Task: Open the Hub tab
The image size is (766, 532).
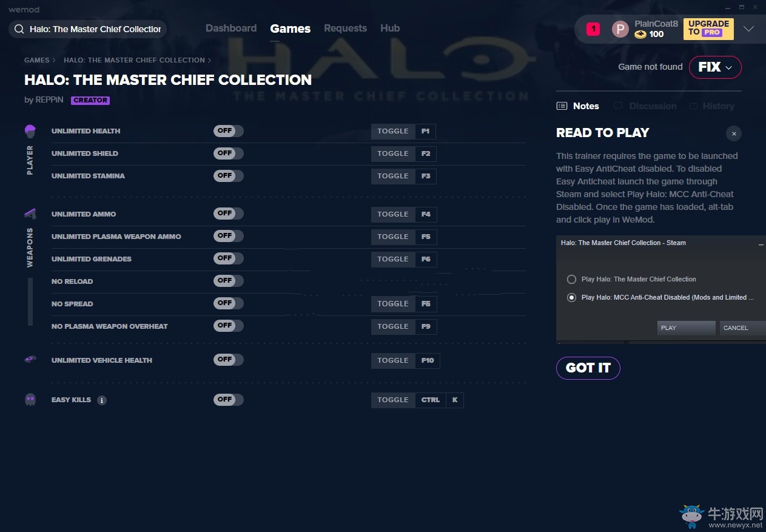Action: (390, 29)
